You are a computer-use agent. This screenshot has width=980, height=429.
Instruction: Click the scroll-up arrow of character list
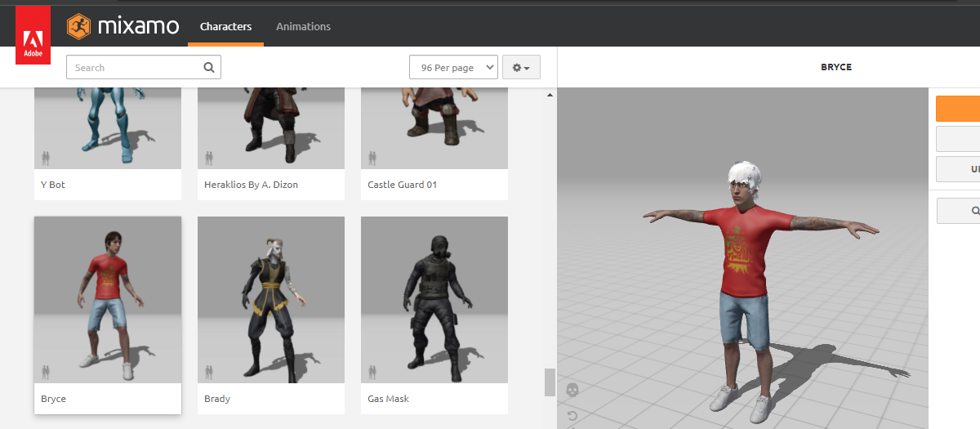(550, 95)
